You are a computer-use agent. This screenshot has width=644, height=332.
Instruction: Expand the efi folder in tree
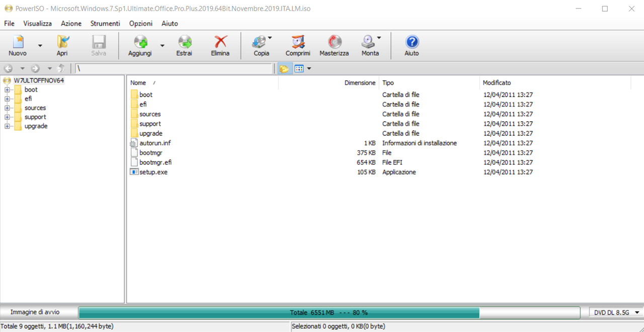point(7,99)
